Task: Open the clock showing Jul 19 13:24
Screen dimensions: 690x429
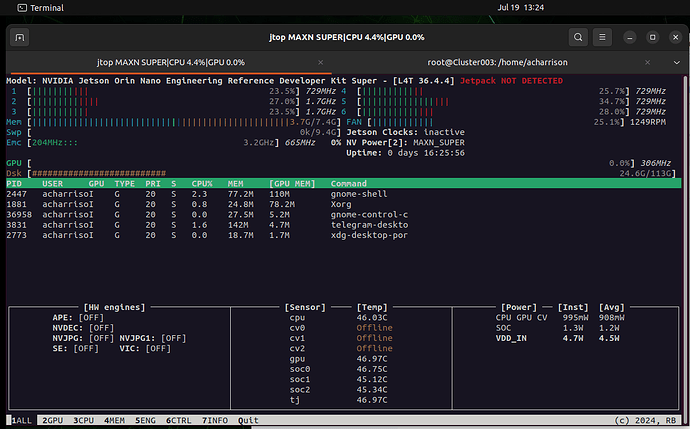Action: [x=521, y=7]
